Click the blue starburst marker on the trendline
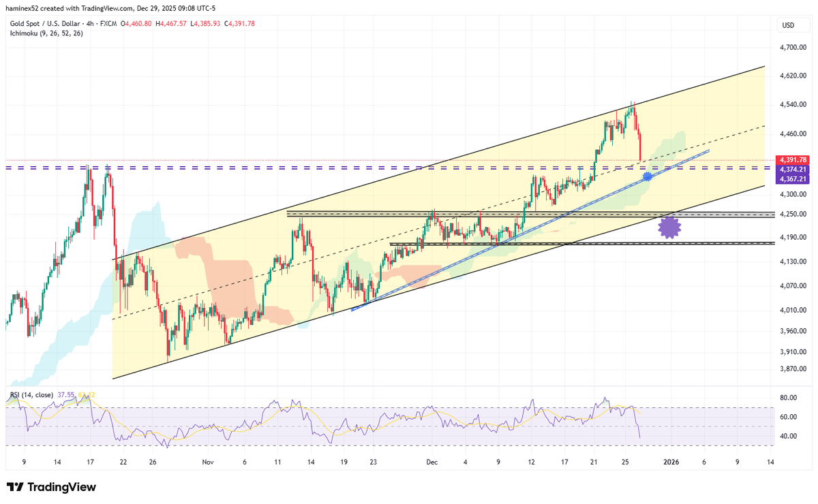This screenshot has height=504, width=818. tap(647, 176)
